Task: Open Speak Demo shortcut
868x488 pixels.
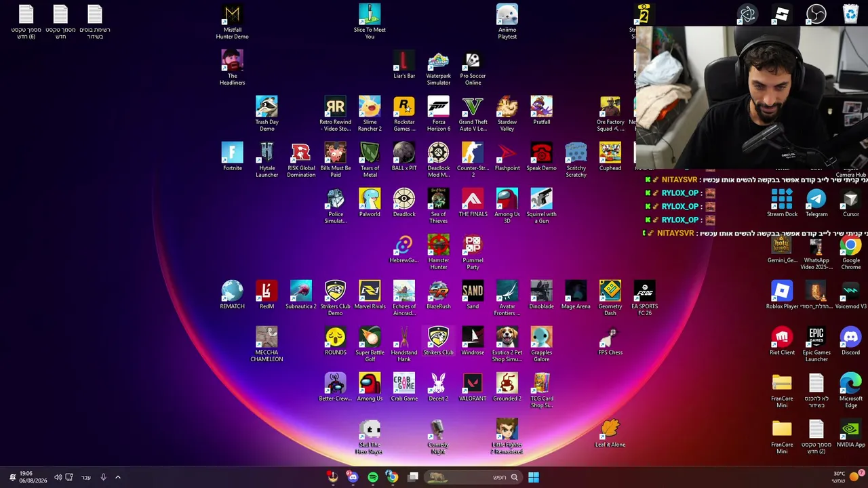Action: [541, 157]
